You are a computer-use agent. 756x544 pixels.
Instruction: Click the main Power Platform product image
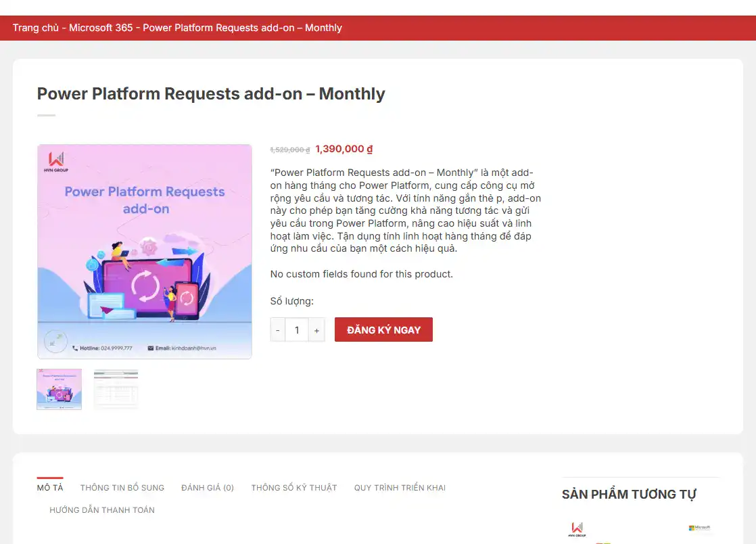145,250
